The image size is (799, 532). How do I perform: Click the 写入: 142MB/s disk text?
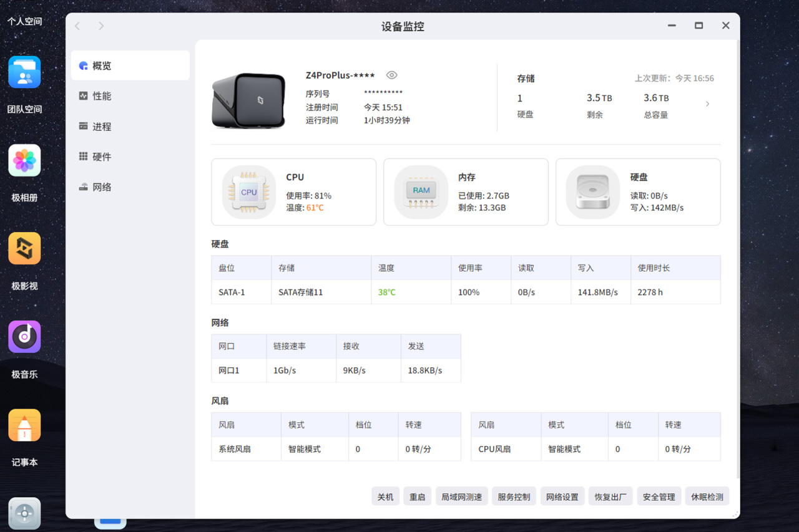[657, 208]
